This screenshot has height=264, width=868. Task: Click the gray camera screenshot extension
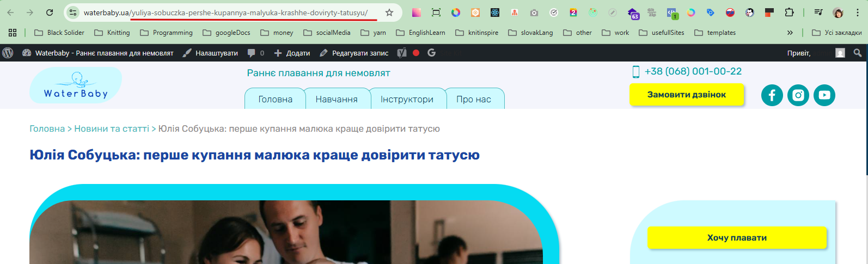tap(534, 13)
